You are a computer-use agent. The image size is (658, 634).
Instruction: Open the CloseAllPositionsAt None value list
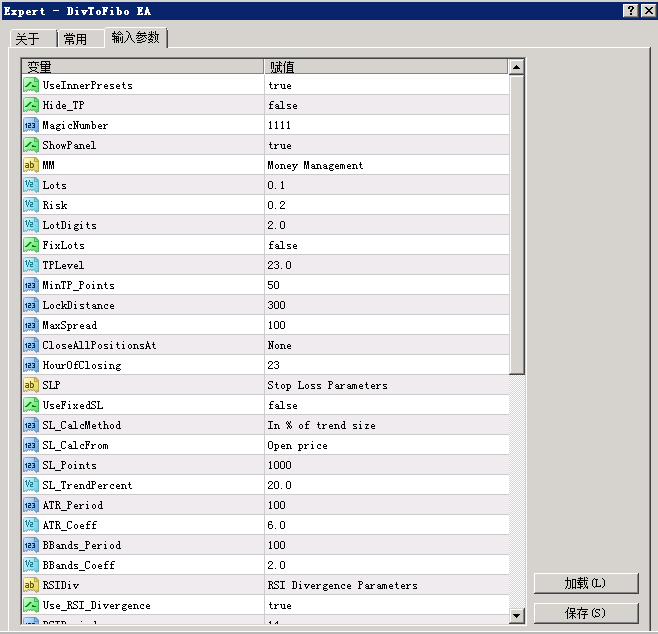pos(386,345)
